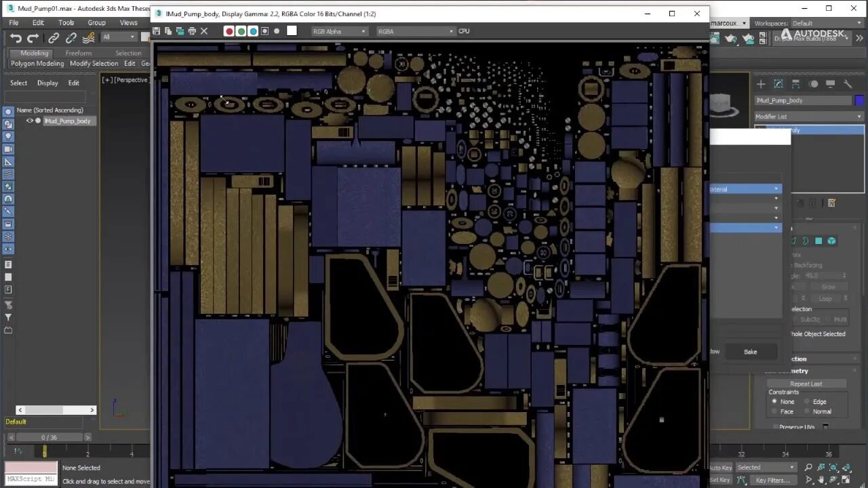The width and height of the screenshot is (868, 488).
Task: Toggle the green channel display
Action: [x=241, y=31]
